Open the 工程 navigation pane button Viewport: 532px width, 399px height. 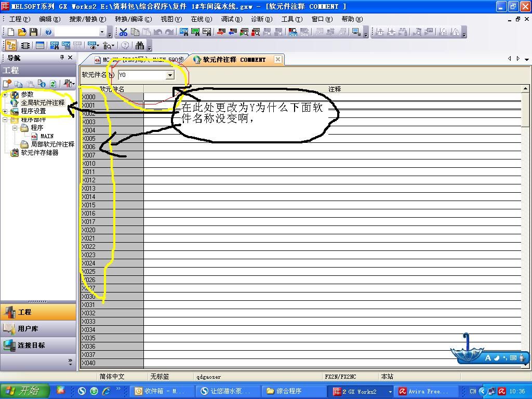[38, 312]
